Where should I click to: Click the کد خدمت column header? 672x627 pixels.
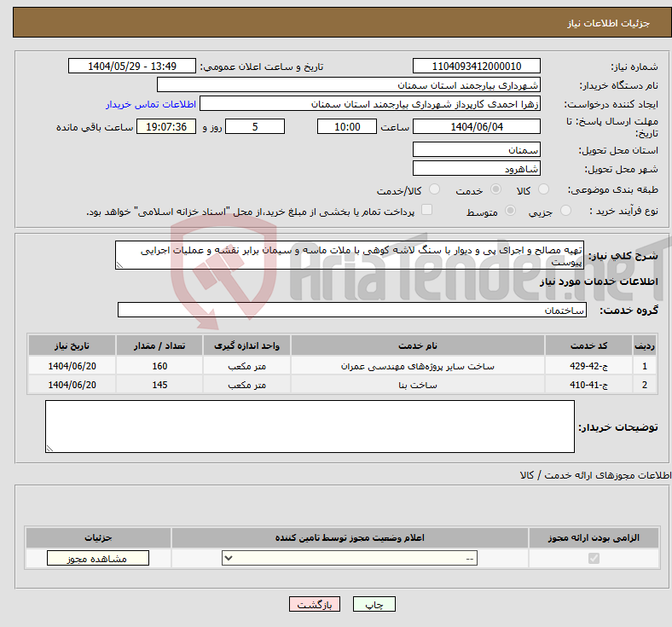(x=589, y=345)
